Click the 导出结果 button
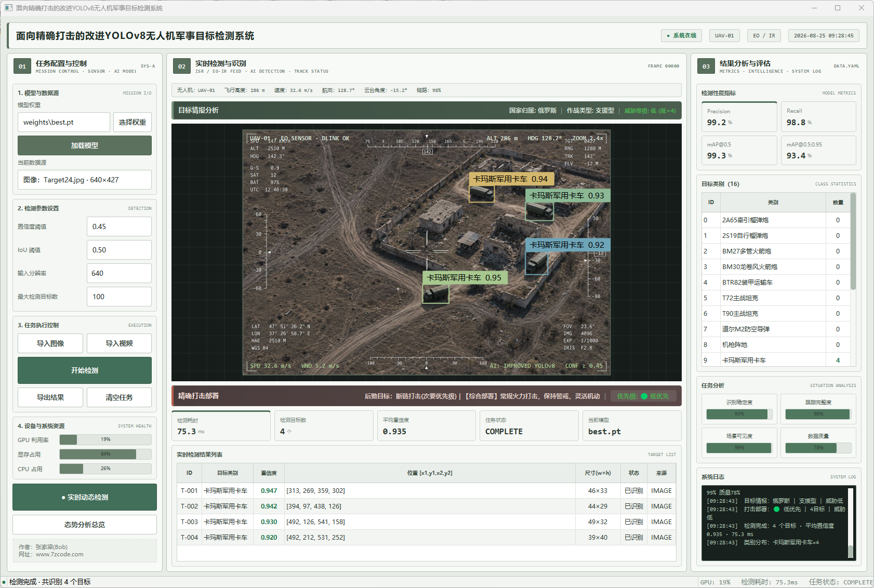This screenshot has height=588, width=874. tap(50, 397)
